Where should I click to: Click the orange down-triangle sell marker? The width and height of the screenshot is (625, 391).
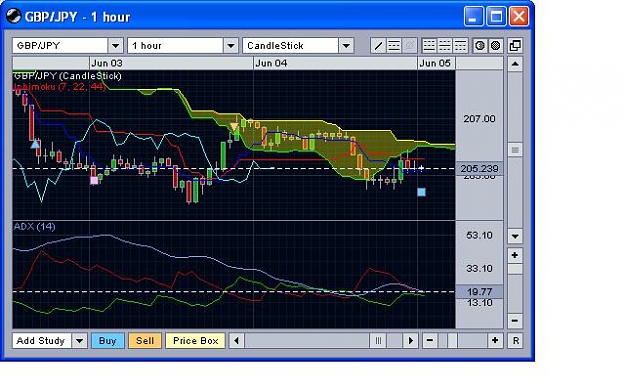(234, 127)
